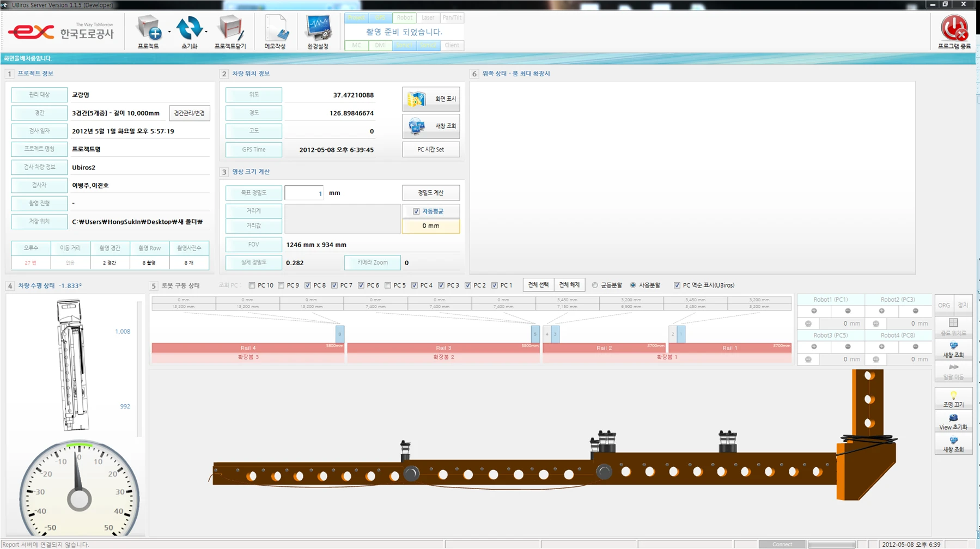Click the View 초기화 icon button
The image size is (980, 549).
point(953,422)
